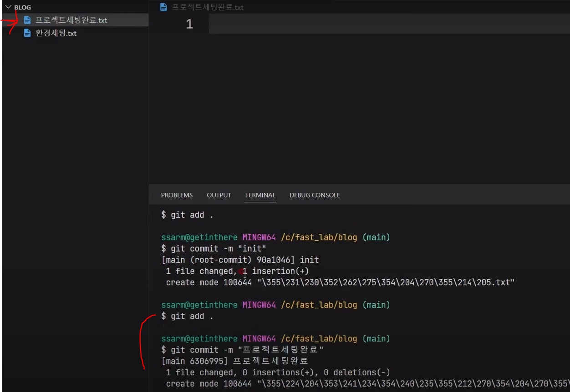Collapse the BLOG folder chevron
The height and width of the screenshot is (392, 570).
[x=8, y=7]
